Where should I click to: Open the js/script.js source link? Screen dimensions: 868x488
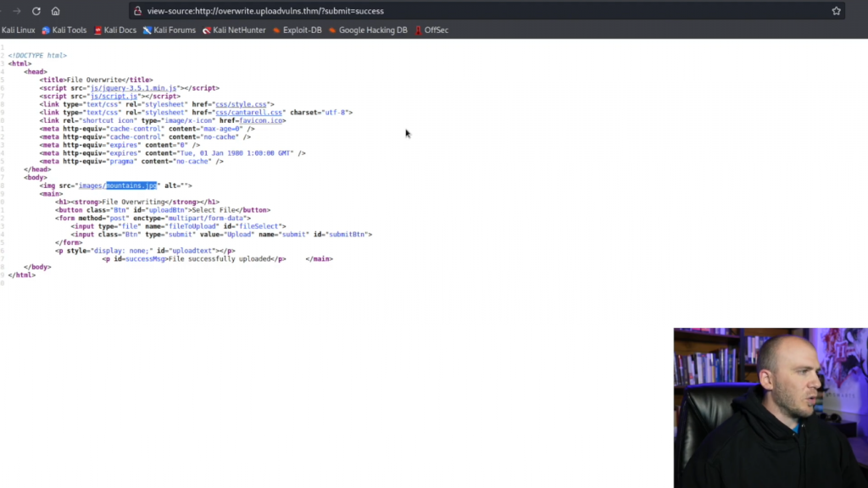tap(114, 97)
